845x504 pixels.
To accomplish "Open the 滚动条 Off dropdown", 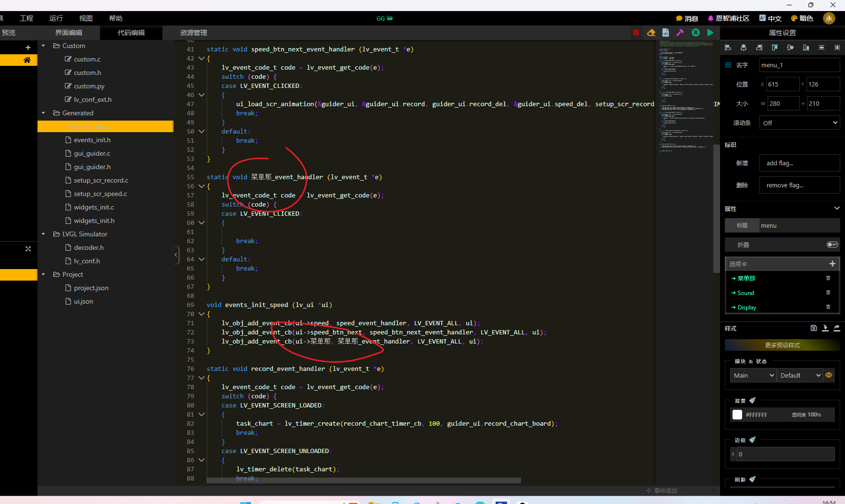I will point(800,123).
